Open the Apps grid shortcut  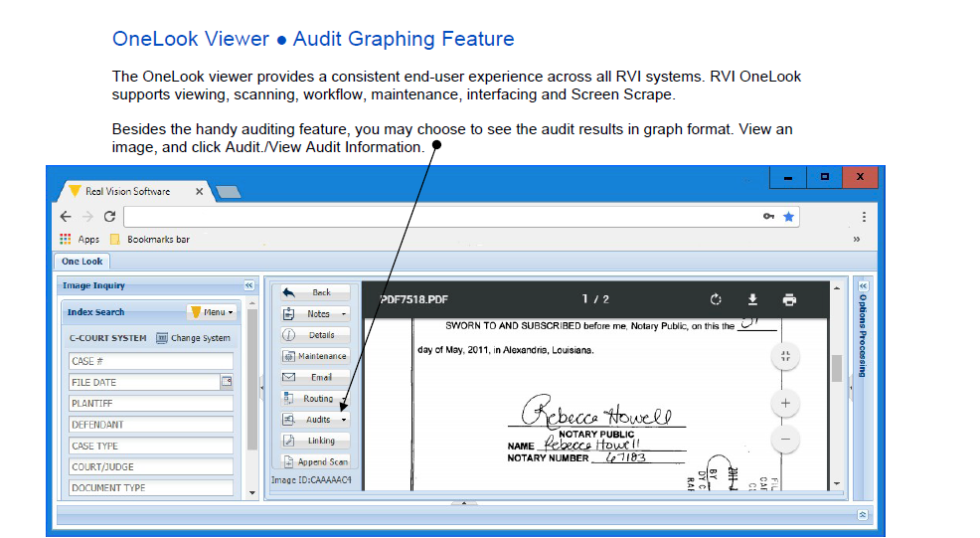(80, 239)
